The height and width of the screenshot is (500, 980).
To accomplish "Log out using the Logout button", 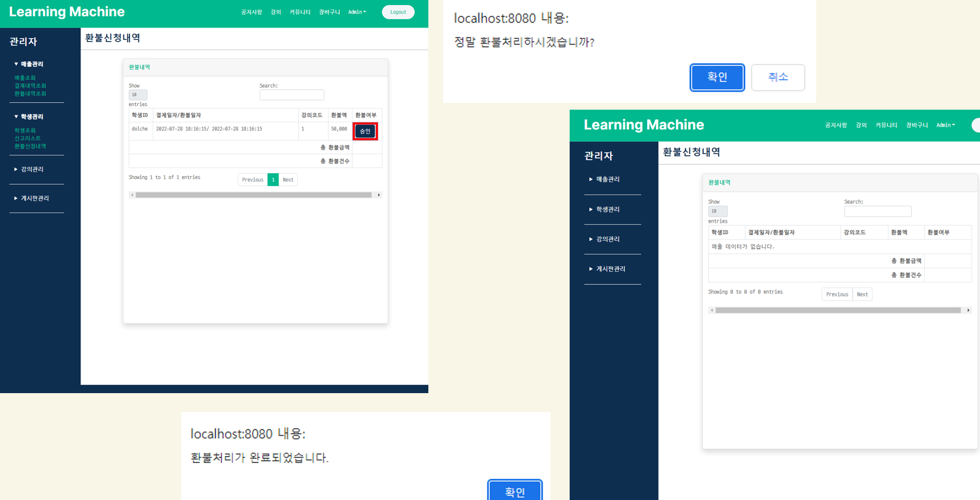I will coord(398,12).
